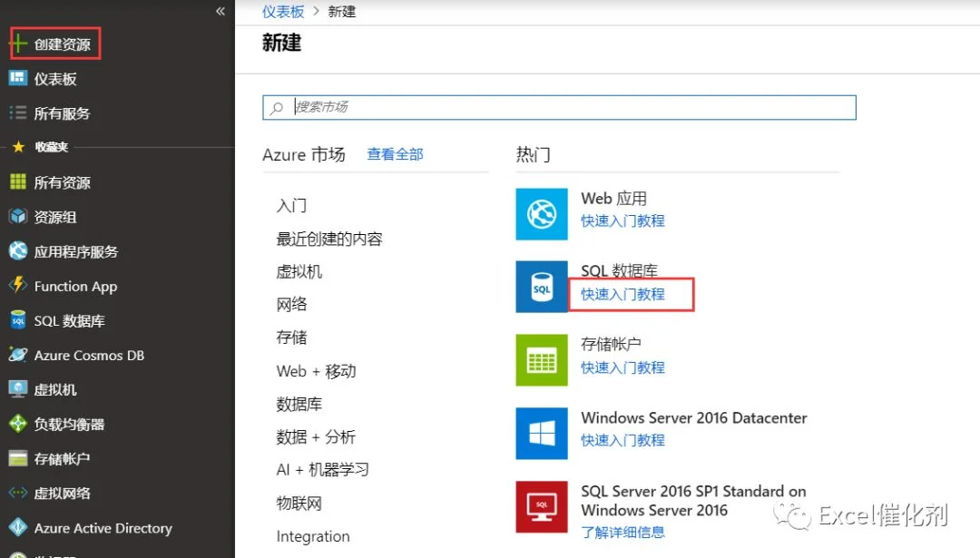The image size is (980, 558).
Task: Click the 所有服务 list icon
Action: (x=18, y=113)
